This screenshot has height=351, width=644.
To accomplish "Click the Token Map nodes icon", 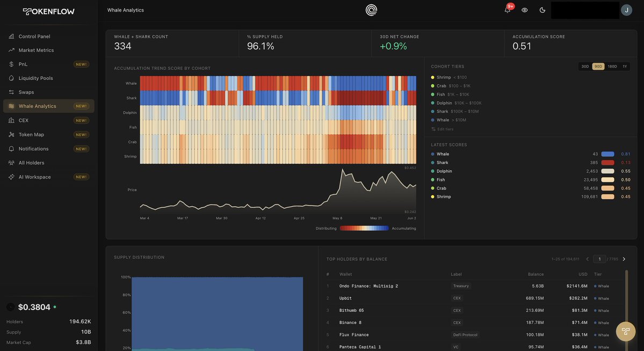I will [x=11, y=134].
